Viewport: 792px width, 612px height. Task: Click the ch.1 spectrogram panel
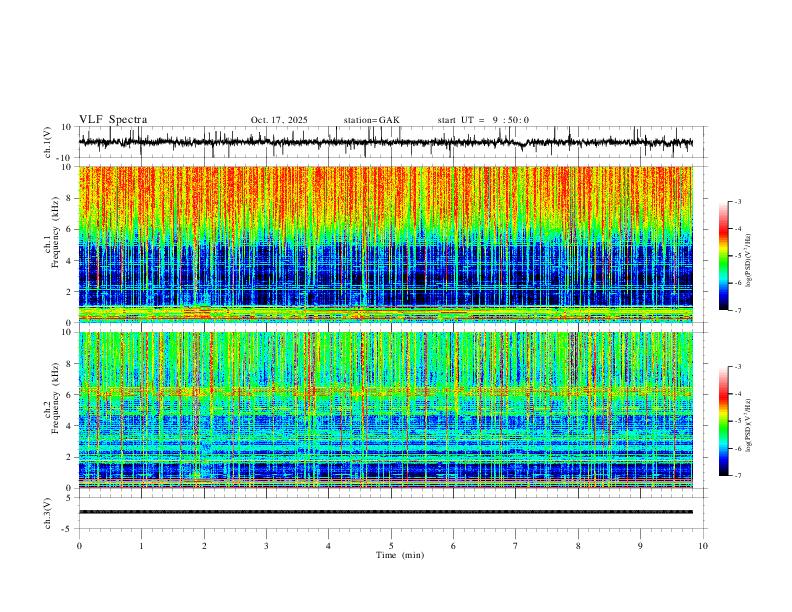pos(385,244)
